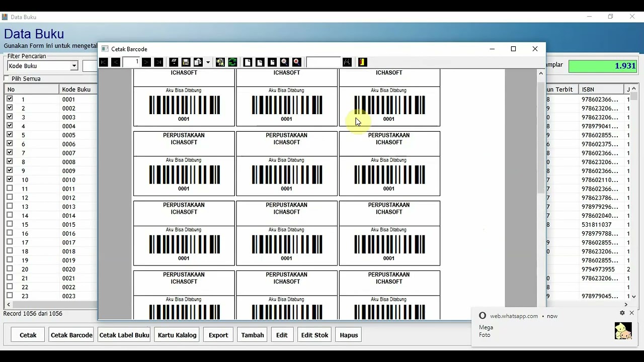Check the checkbox for row 17

click(x=10, y=242)
